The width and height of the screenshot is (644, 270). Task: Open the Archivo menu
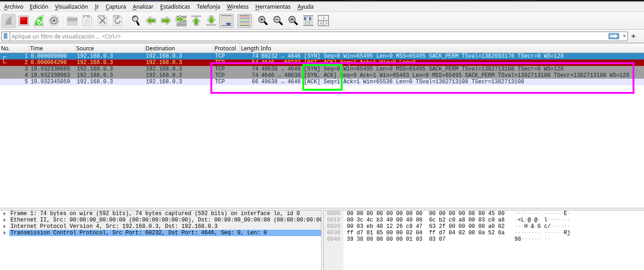click(x=14, y=6)
